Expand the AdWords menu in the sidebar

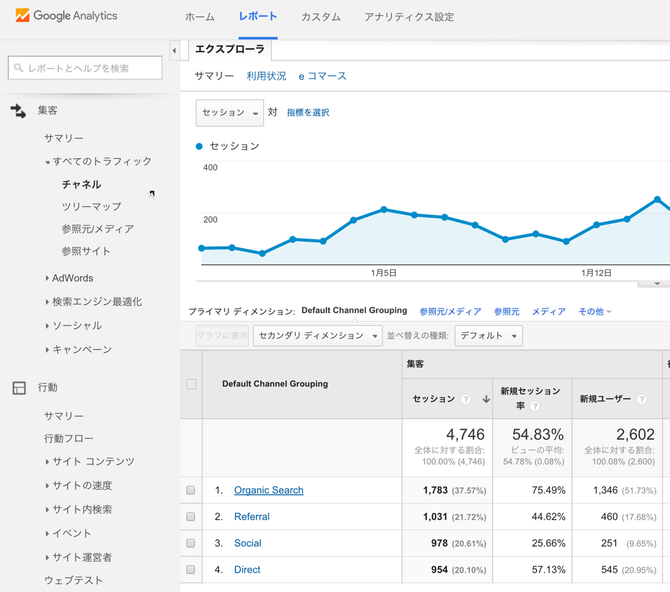click(x=72, y=278)
